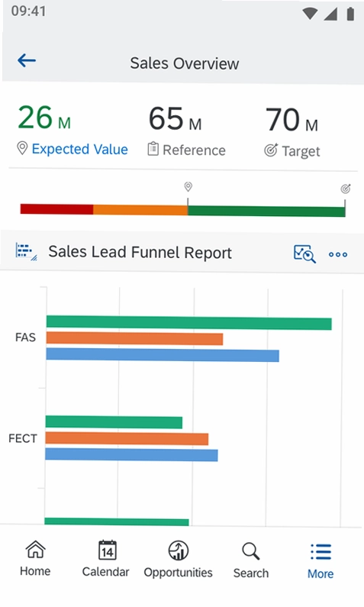364x607 pixels.
Task: Tap the red segment of the progress bar
Action: coord(57,209)
